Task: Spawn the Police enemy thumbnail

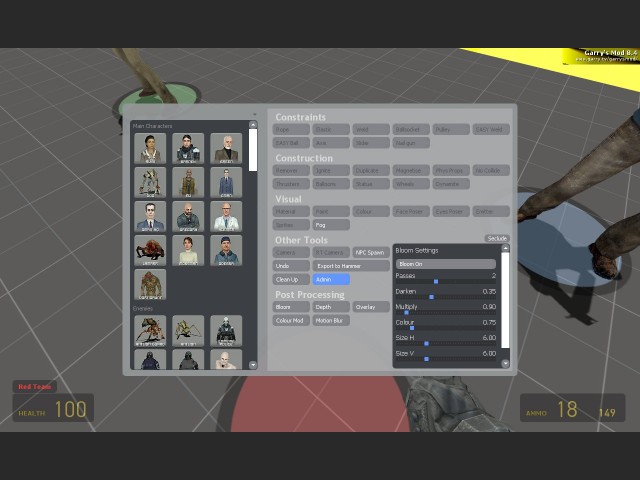Action: tap(226, 331)
